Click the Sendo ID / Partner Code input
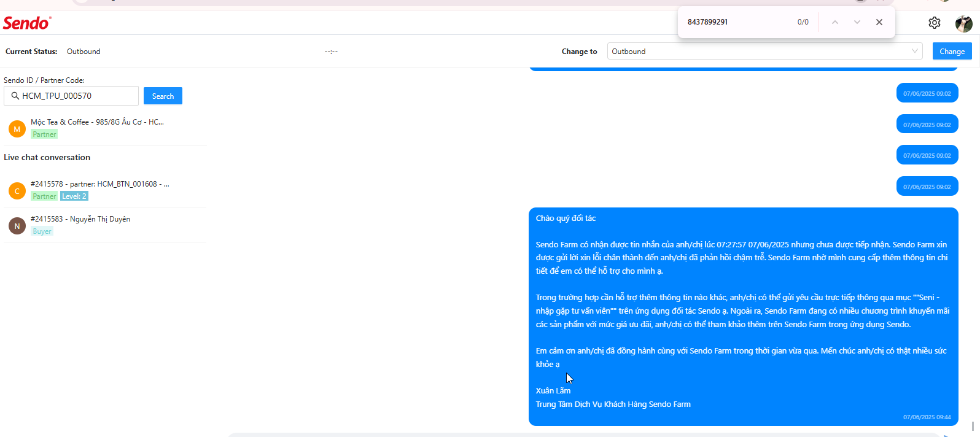 (71, 96)
